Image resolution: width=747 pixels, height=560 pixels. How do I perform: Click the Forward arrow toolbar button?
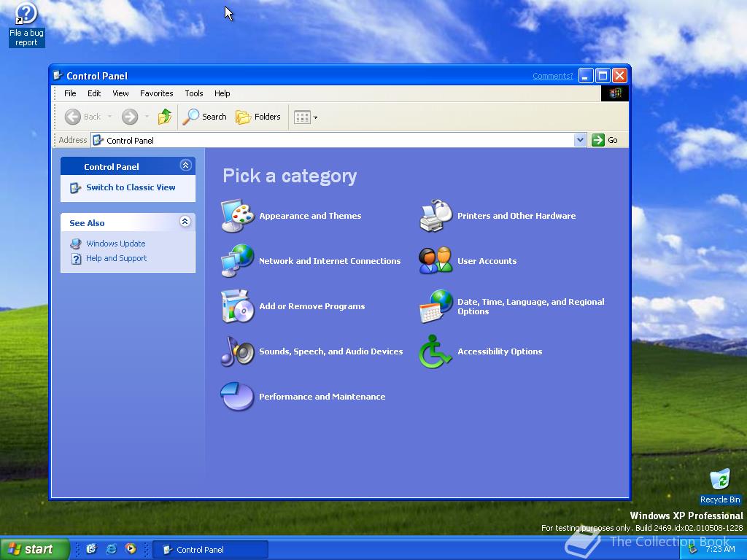point(130,117)
